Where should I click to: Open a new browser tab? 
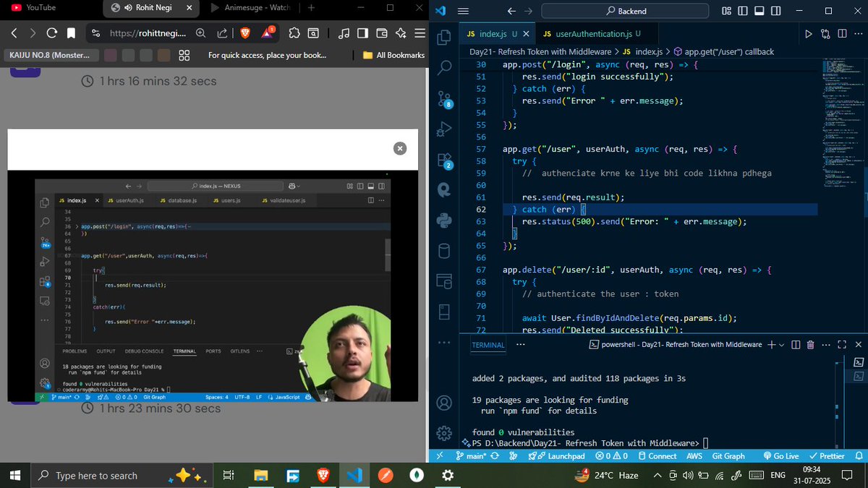(x=311, y=8)
